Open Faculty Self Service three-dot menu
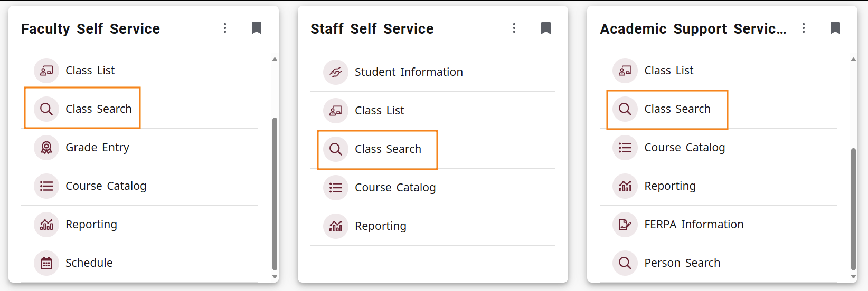This screenshot has width=868, height=291. pos(225,28)
